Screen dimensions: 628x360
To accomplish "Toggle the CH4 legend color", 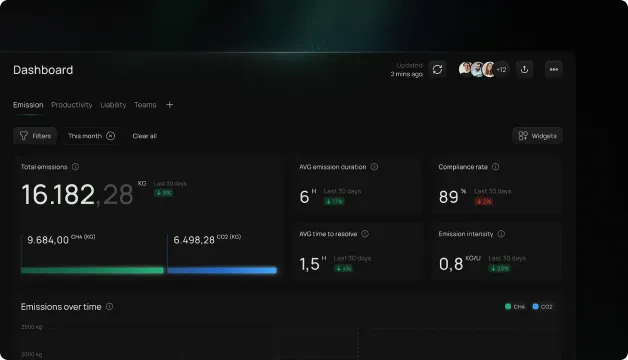I will (508, 306).
